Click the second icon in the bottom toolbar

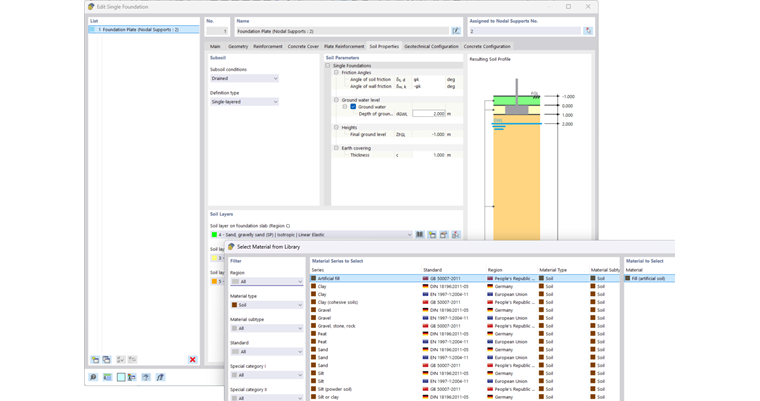(x=107, y=377)
